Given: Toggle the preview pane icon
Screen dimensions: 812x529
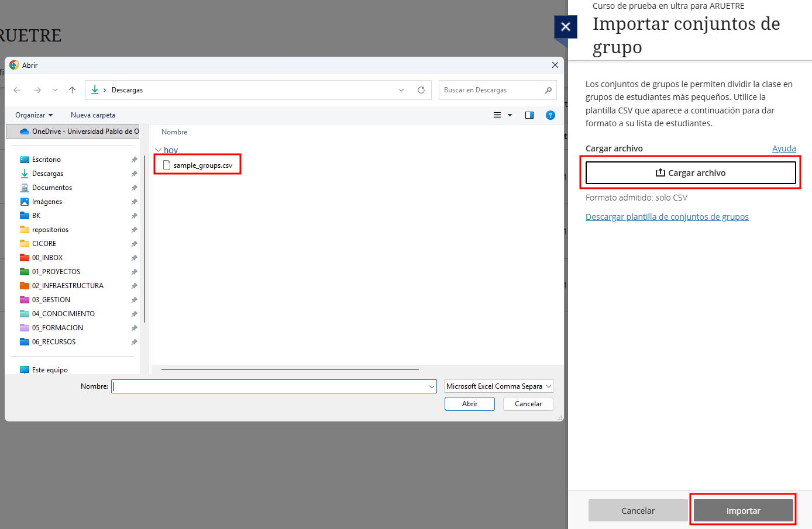Looking at the screenshot, I should [x=529, y=115].
